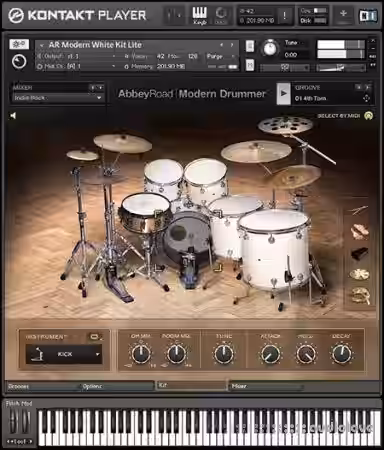The width and height of the screenshot is (384, 450).
Task: Adjust the OH MIX knob
Action: 141,354
